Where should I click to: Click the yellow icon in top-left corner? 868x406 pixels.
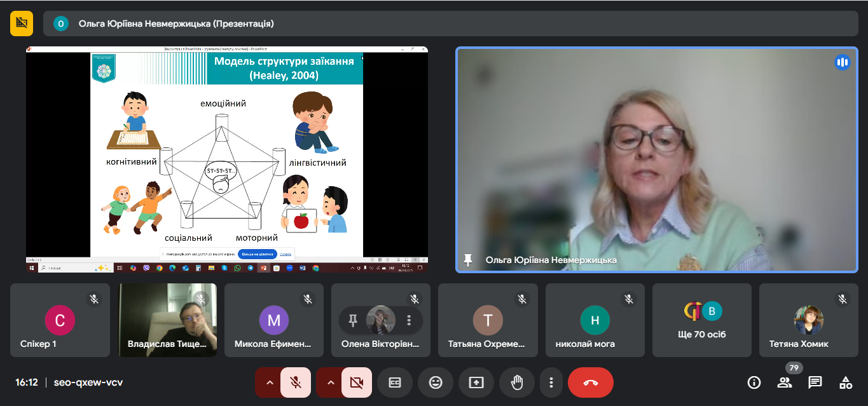(x=22, y=24)
